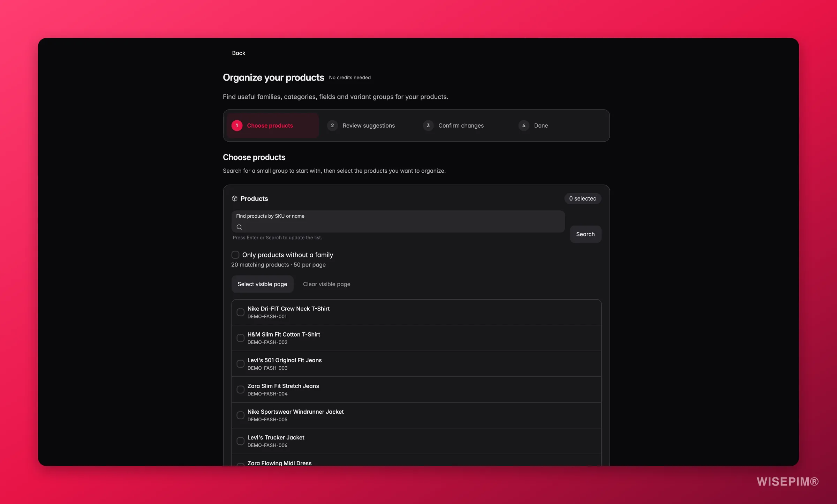Select the Choose products step

273,126
